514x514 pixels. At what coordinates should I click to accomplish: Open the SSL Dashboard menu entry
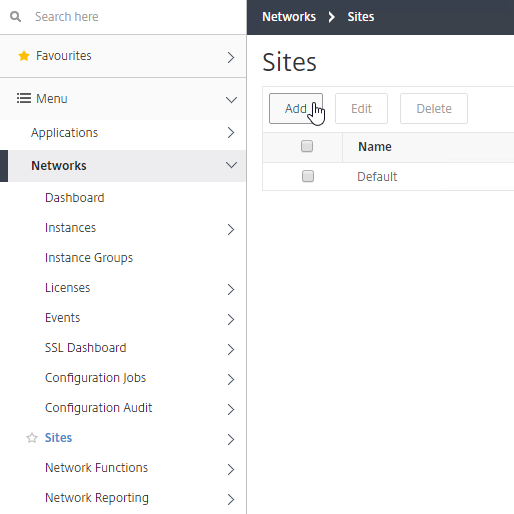point(86,348)
